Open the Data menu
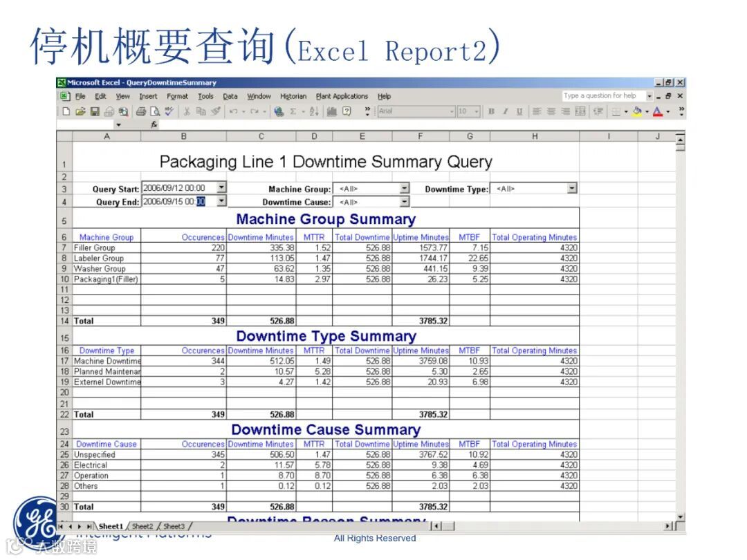Viewport: 747px width, 560px height. (x=230, y=96)
